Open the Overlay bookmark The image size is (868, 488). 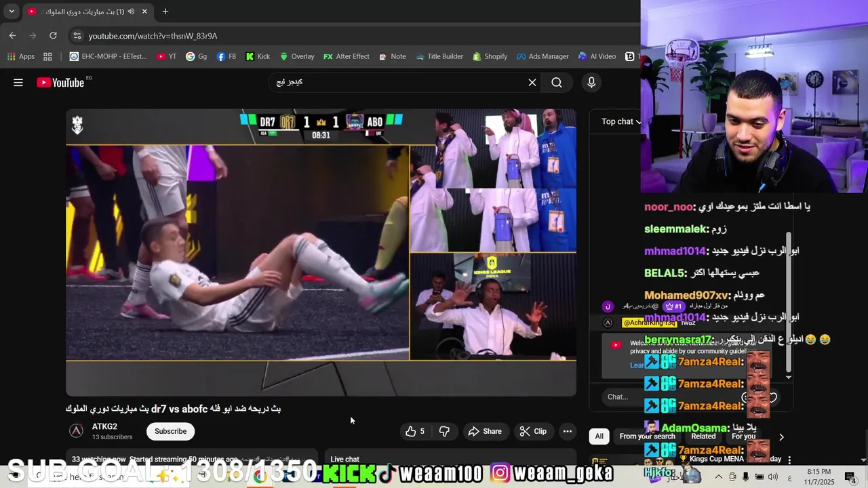point(297,56)
